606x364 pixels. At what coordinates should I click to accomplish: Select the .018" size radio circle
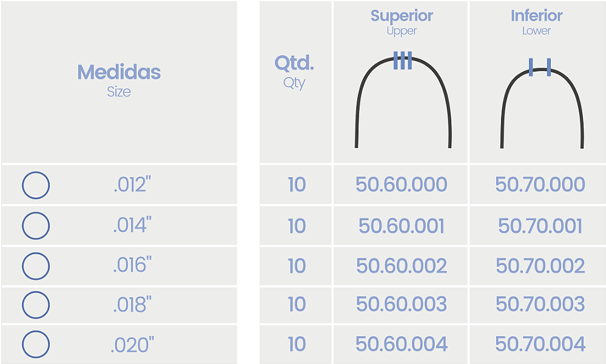pyautogui.click(x=36, y=305)
